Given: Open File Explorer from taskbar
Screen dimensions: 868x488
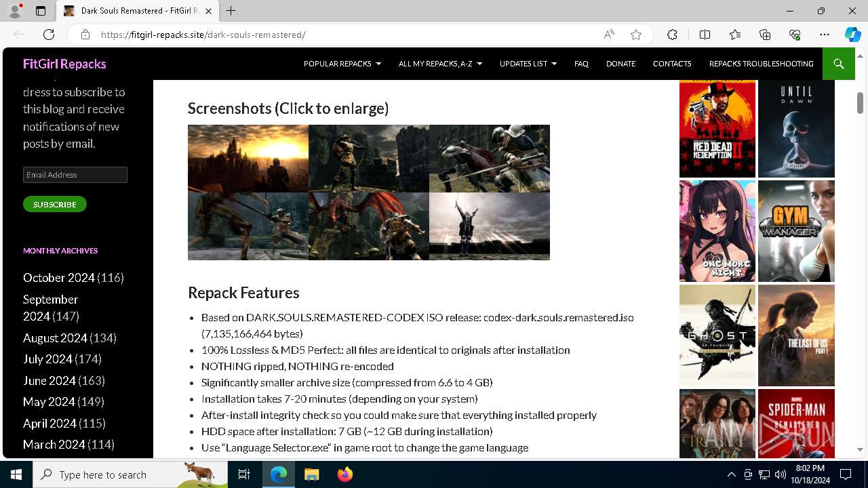Looking at the screenshot, I should (311, 474).
